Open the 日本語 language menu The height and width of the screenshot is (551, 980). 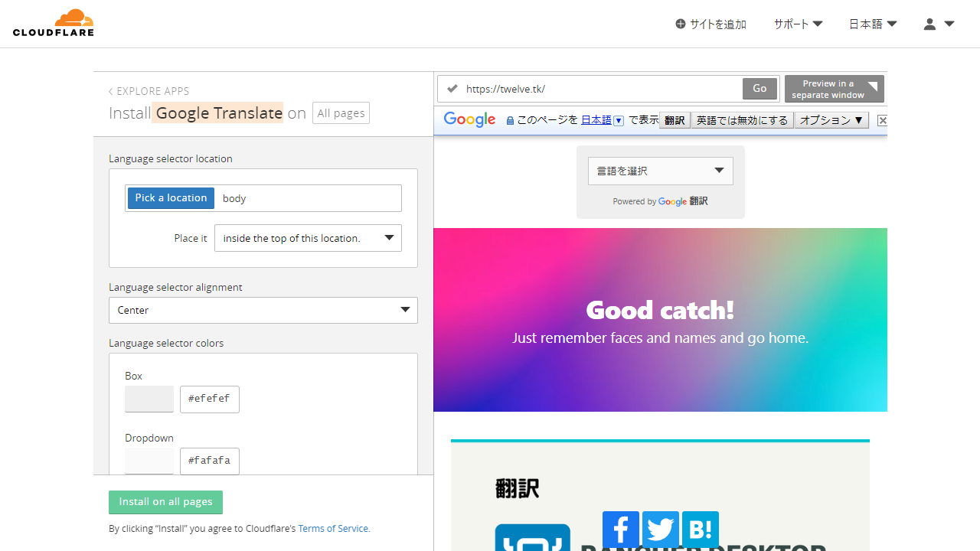coord(872,24)
